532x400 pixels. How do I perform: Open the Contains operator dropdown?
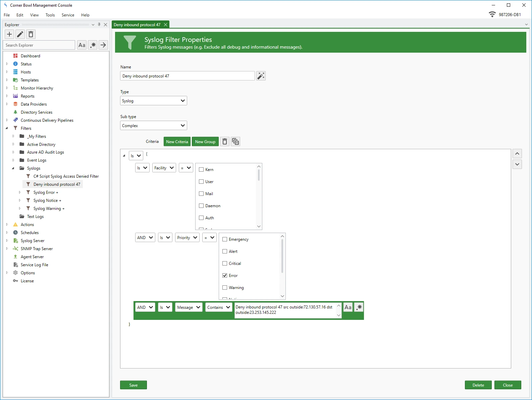point(219,307)
